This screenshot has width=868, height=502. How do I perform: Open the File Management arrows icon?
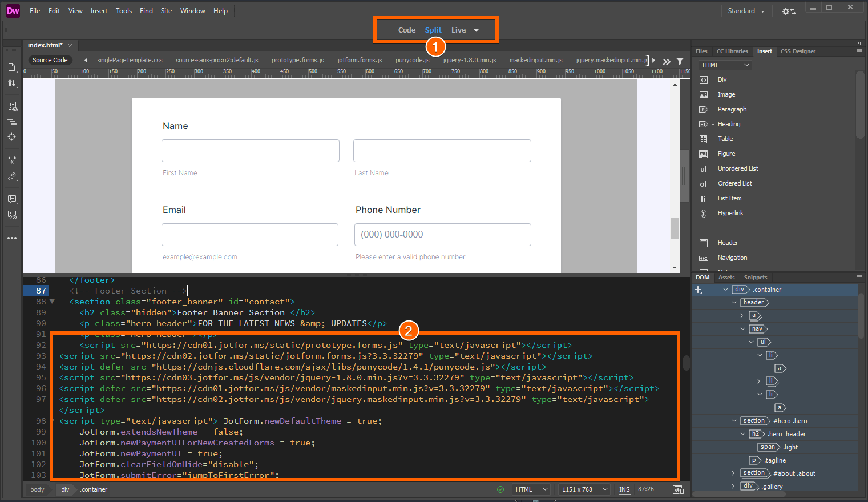12,83
